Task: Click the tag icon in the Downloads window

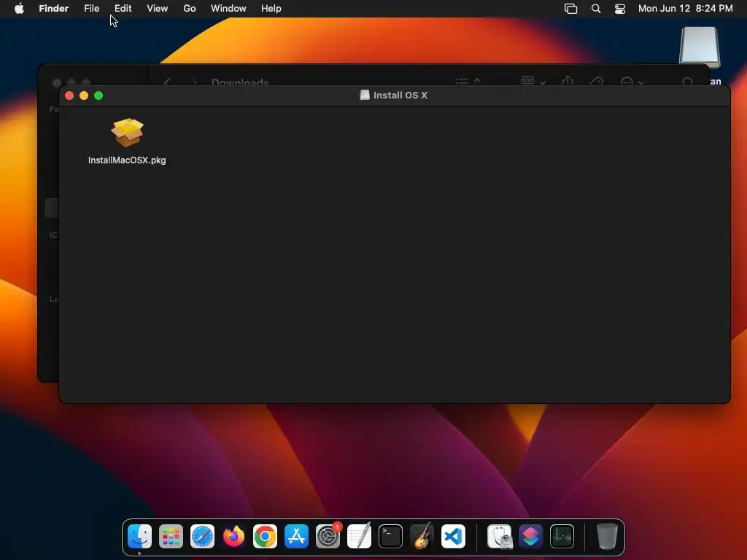Action: pyautogui.click(x=597, y=82)
